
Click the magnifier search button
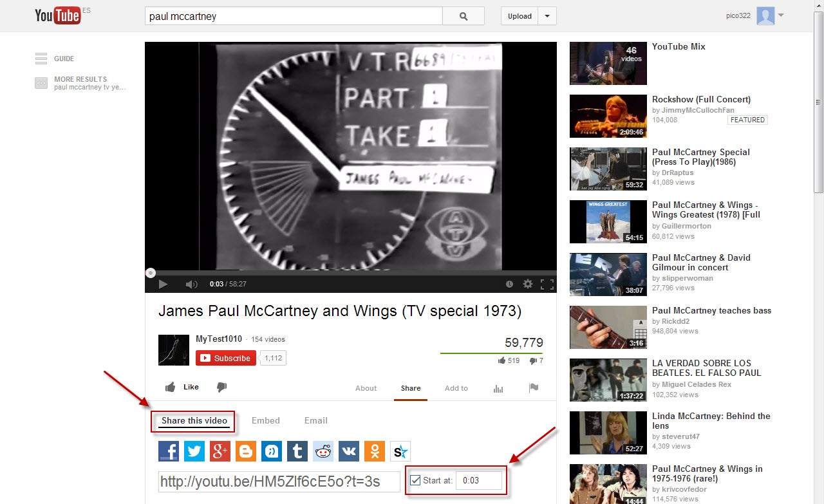click(464, 16)
